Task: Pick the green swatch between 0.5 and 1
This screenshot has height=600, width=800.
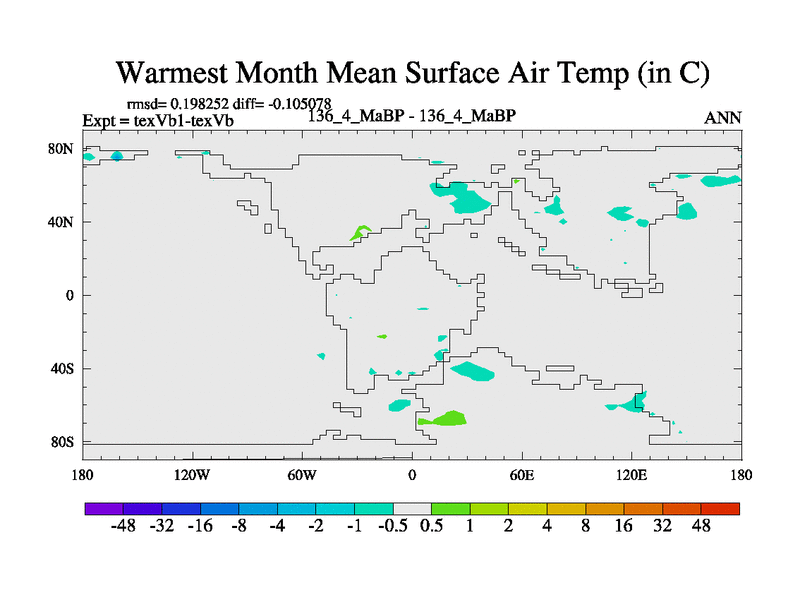Action: [x=451, y=509]
